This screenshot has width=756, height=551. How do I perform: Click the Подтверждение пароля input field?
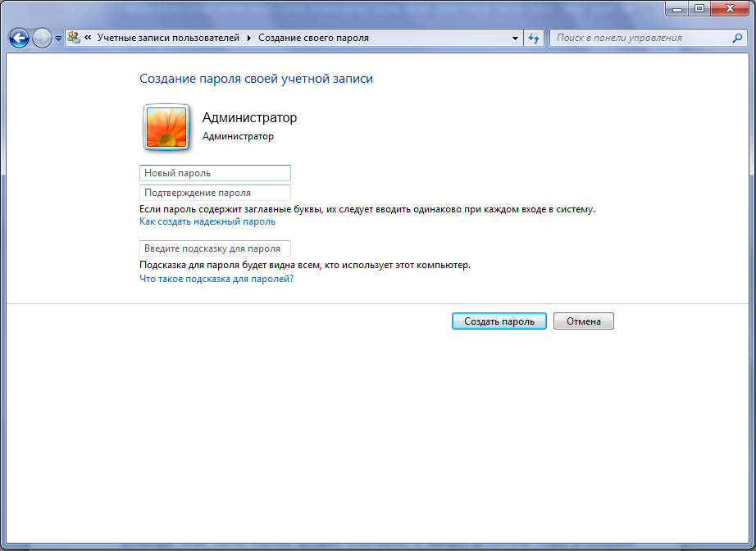tap(215, 193)
